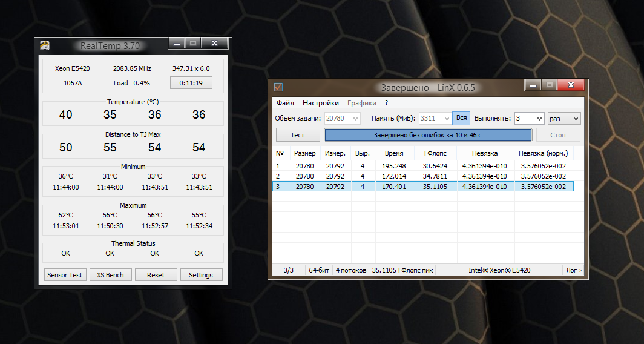
Task: Click the 347.31 x 6.0 multiplier value
Action: coord(191,68)
